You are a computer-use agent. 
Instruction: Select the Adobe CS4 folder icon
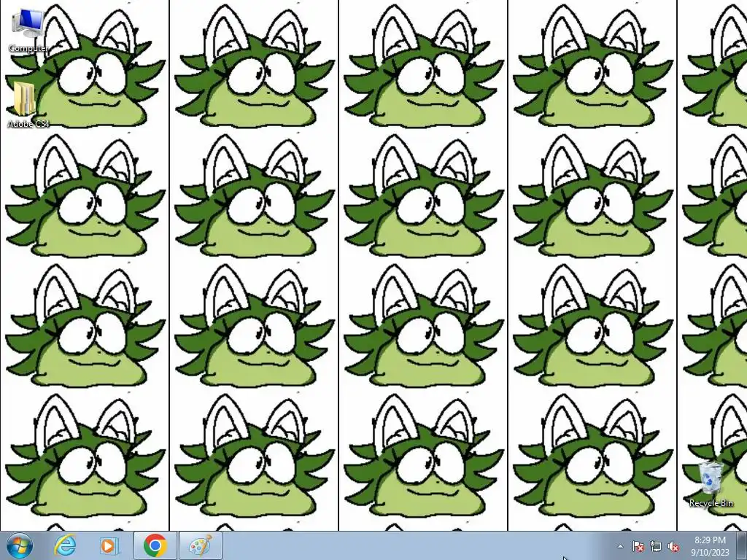click(24, 99)
